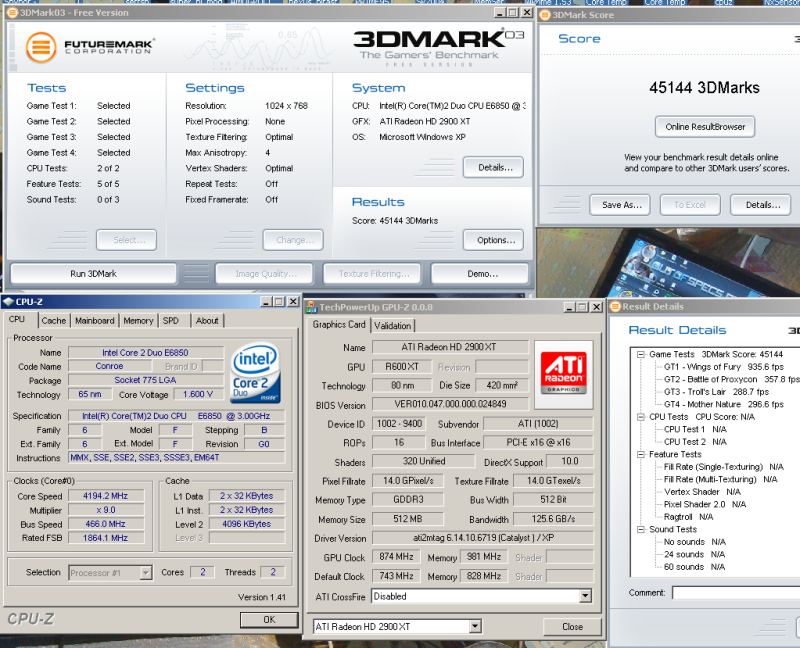Collapse the Game Tests tree node
This screenshot has height=648, width=800.
[x=640, y=354]
